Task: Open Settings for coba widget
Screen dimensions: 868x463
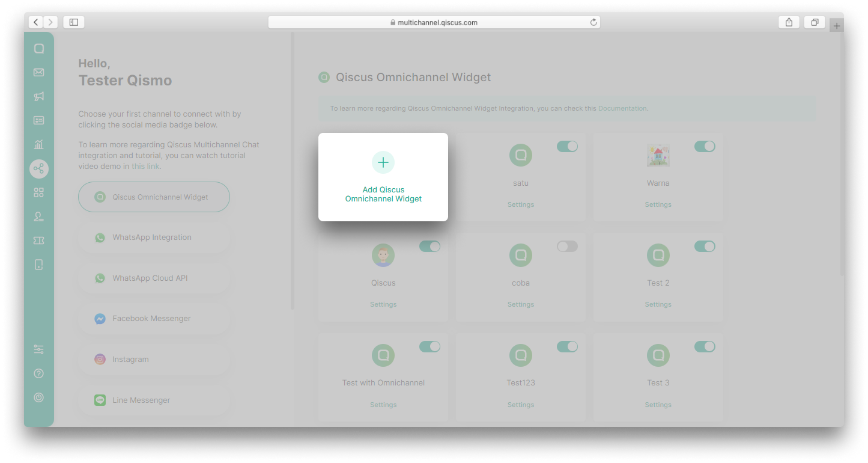Action: (x=521, y=304)
